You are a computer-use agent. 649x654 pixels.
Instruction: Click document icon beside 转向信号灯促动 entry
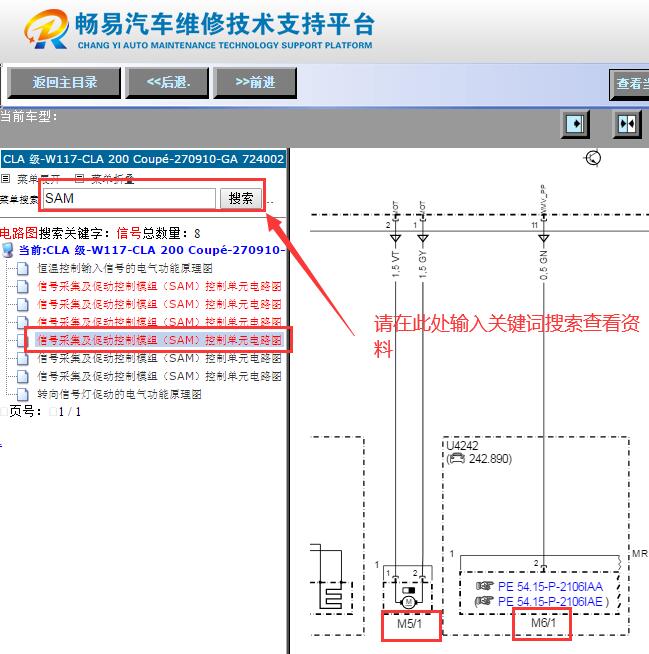[23, 395]
